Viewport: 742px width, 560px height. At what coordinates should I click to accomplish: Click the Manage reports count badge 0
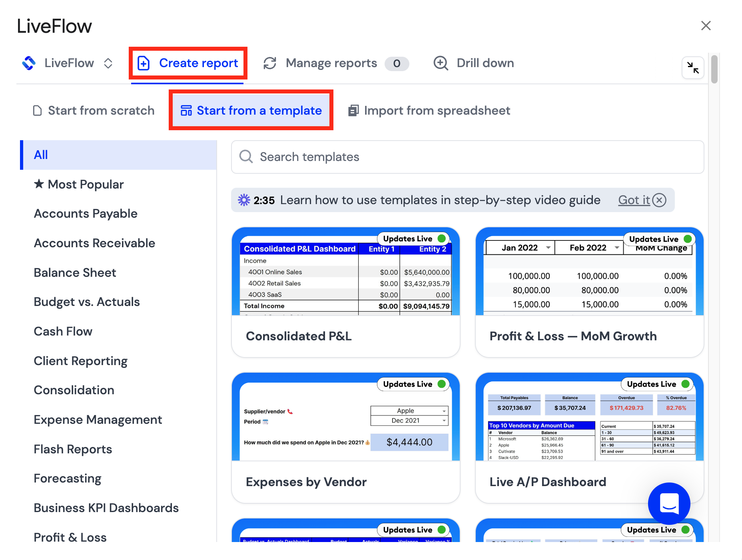click(397, 64)
